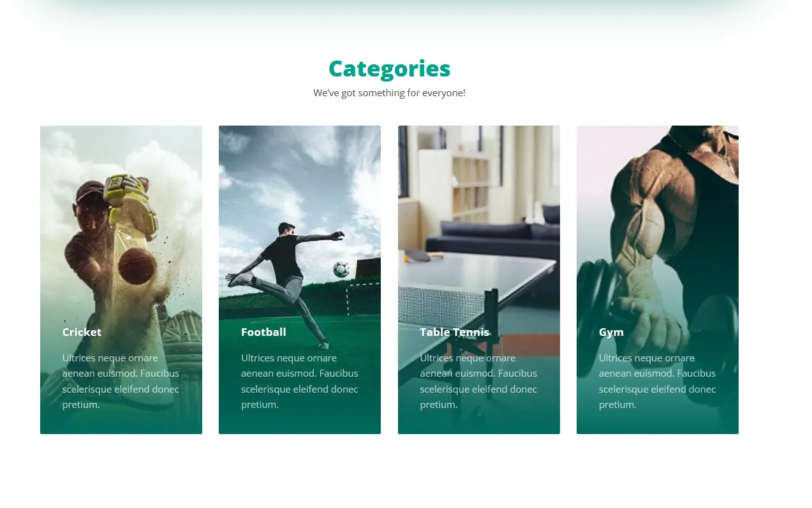Click the Table Tennis title text
This screenshot has width=812, height=508.
point(455,332)
